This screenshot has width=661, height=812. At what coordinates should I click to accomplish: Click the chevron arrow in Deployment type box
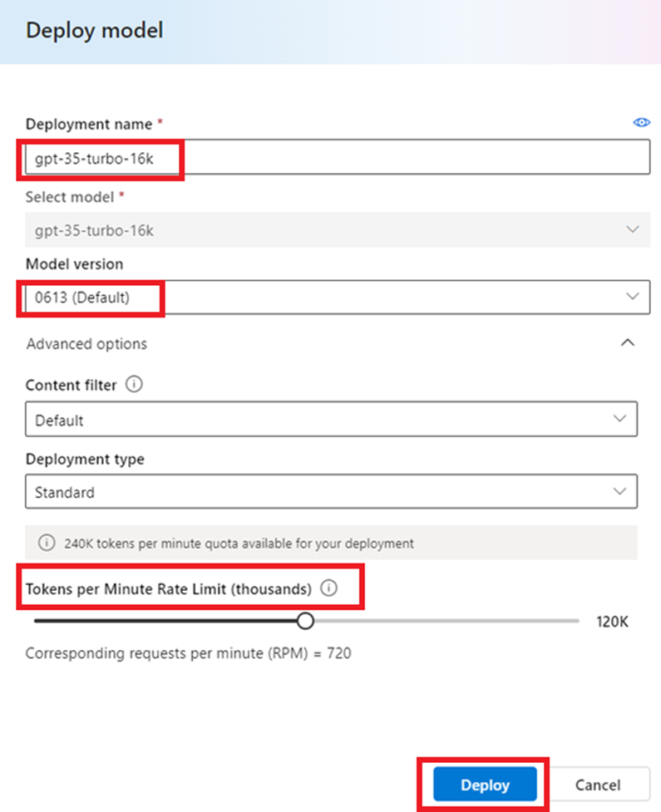619,491
